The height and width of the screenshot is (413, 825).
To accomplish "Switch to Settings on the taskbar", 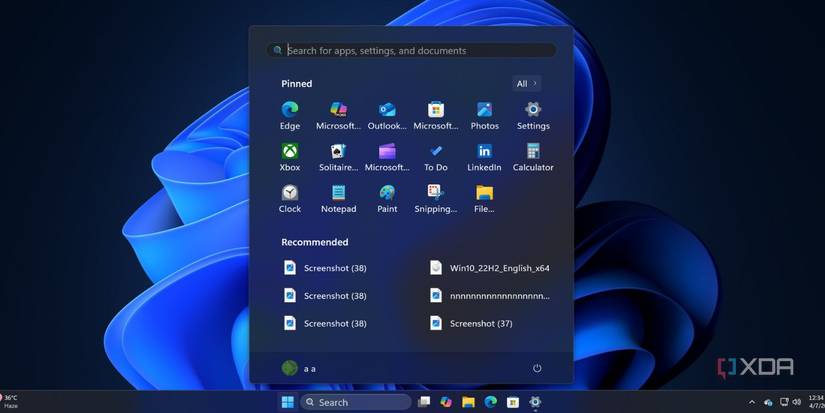I will tap(535, 402).
